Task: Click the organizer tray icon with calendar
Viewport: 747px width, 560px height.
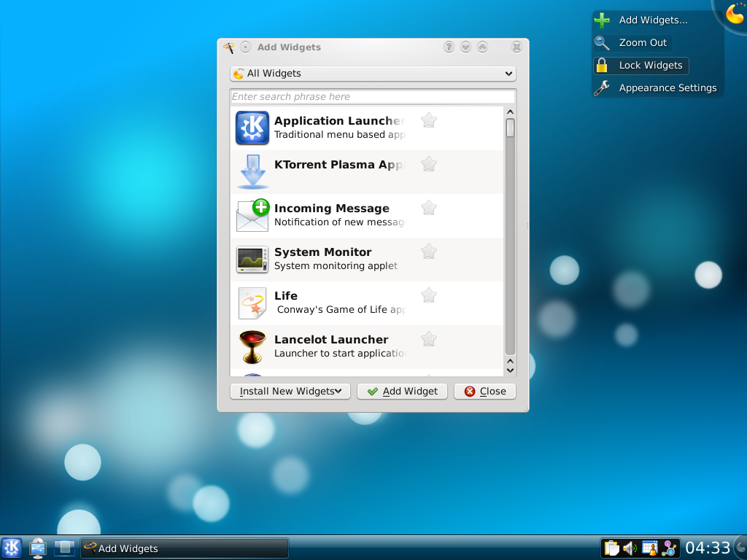Action: click(x=649, y=548)
